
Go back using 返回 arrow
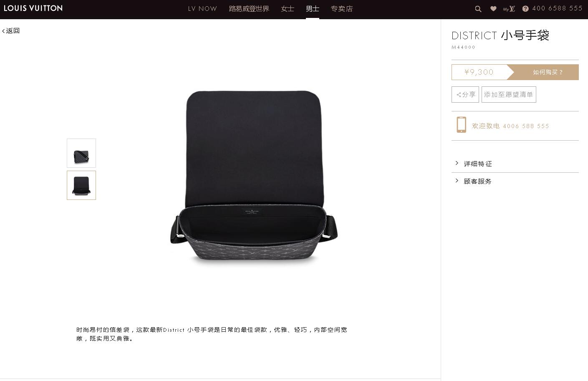[11, 30]
